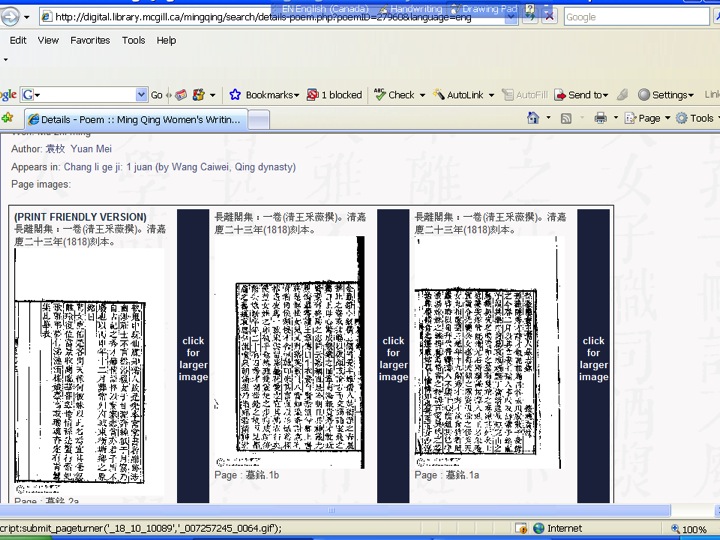Screen dimensions: 720x540
Task: Click the language bar help icon
Action: pyautogui.click(x=530, y=9)
